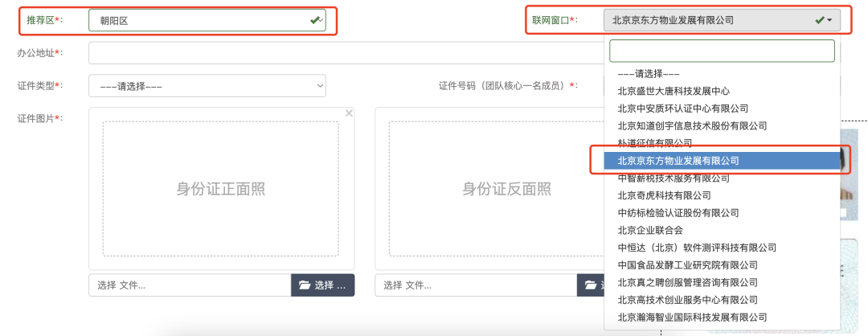Viewport: 868px width, 336px height.
Task: Select 中纺标检验认证股份有限公司 option
Action: pos(722,212)
